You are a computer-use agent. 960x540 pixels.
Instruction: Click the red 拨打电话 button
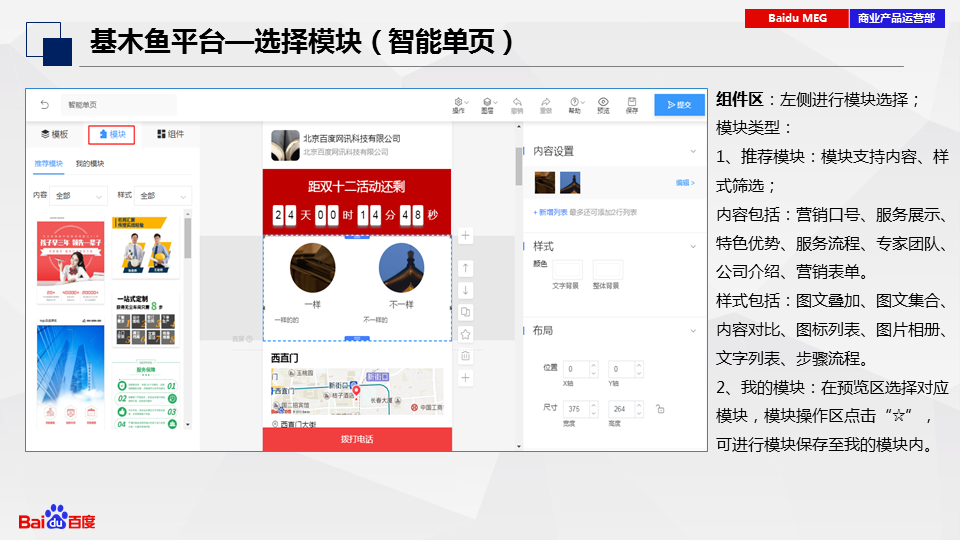point(357,439)
